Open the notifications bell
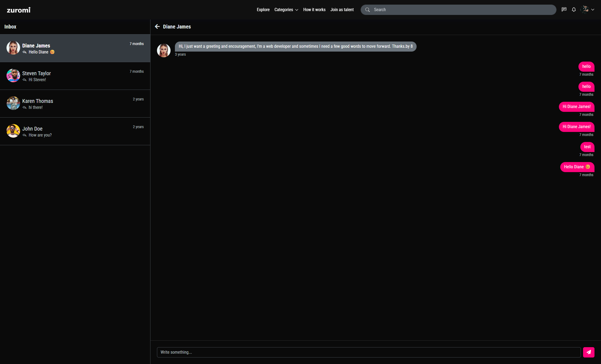The image size is (601, 364). pos(574,10)
